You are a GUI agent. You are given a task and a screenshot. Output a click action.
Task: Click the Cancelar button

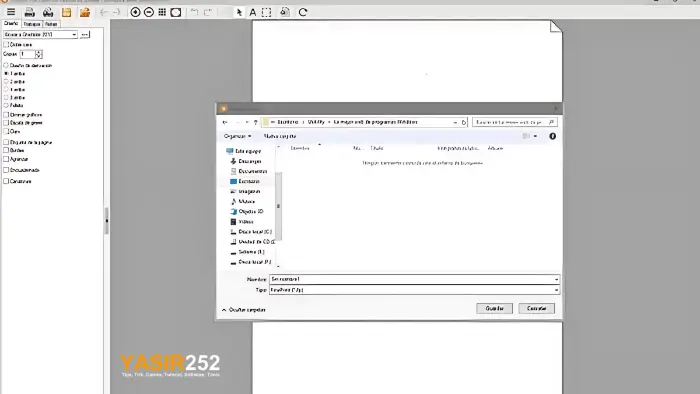point(537,308)
